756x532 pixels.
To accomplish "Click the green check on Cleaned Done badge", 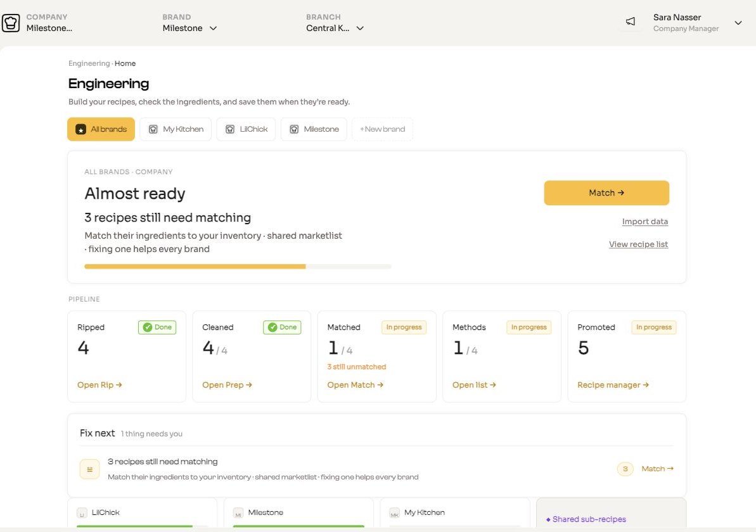I will click(272, 327).
